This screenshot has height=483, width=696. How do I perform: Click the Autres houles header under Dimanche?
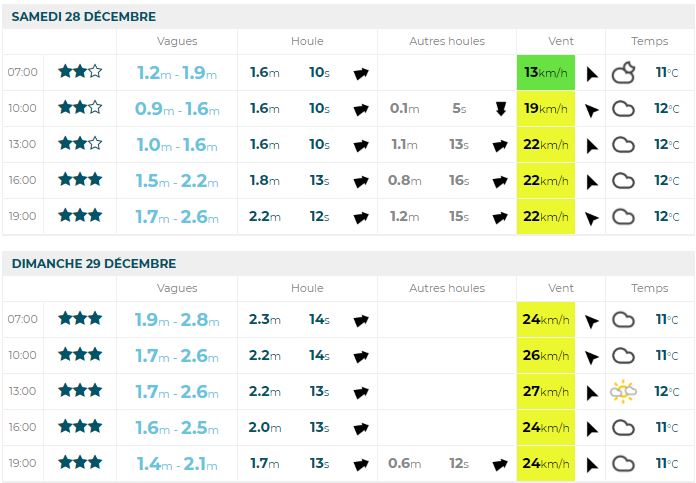[447, 288]
